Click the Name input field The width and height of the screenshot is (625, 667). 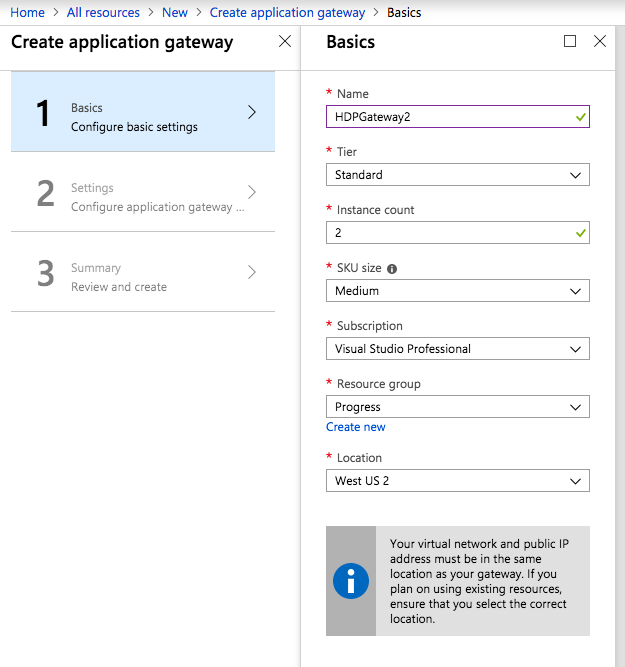pos(448,117)
